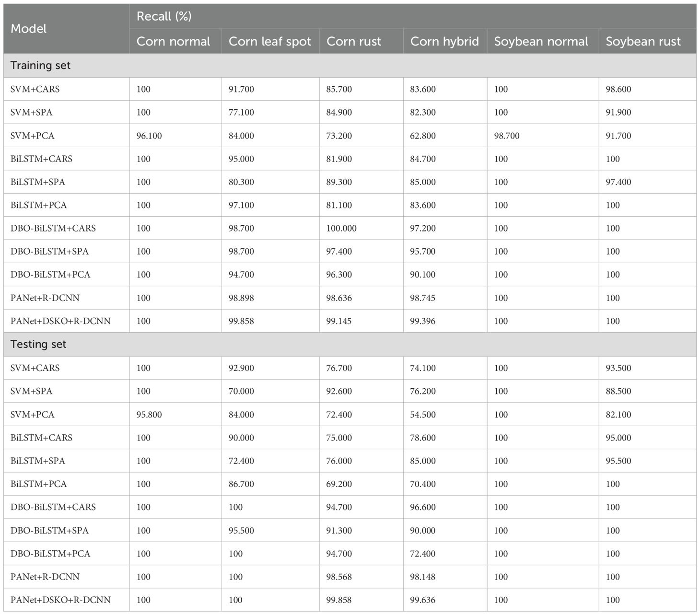Click the Training set section row
The width and height of the screenshot is (700, 615).
(41, 66)
